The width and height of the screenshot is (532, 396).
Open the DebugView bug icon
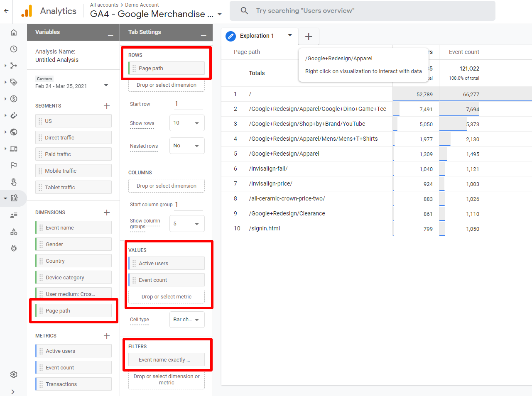pyautogui.click(x=14, y=248)
